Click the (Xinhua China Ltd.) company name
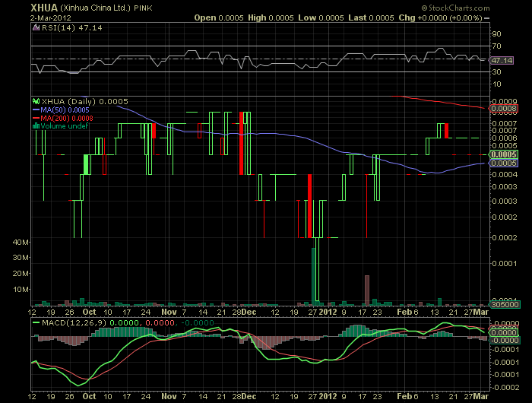The image size is (532, 403). click(96, 8)
